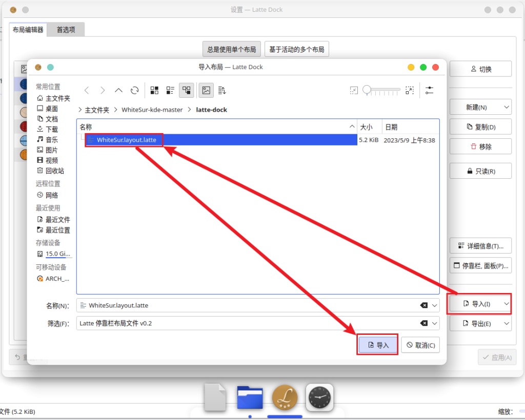
Task: Switch to the 布局编辑器 tab
Action: pyautogui.click(x=28, y=30)
